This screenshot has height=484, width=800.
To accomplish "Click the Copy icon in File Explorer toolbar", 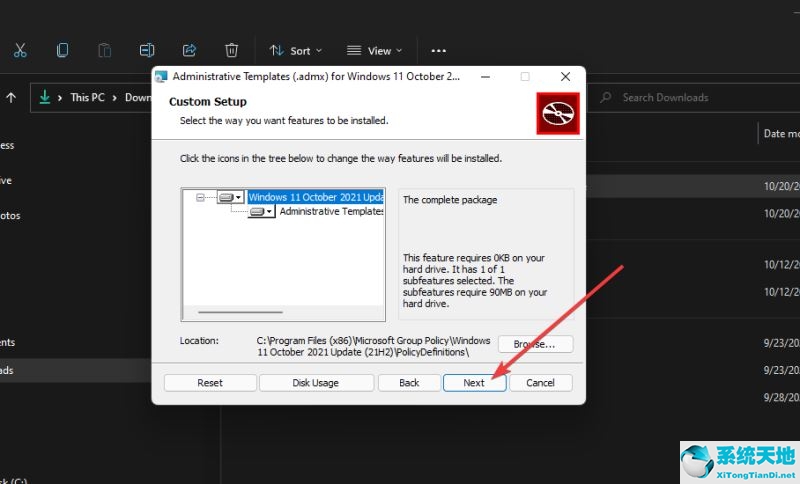I will [x=62, y=50].
